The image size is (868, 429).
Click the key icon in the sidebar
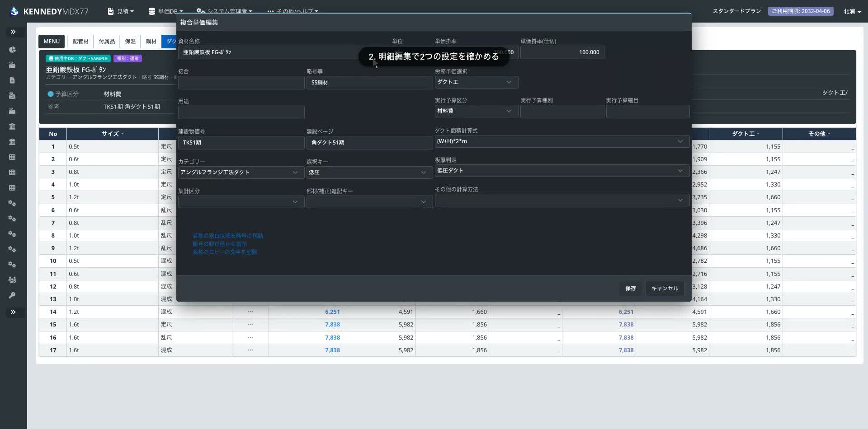pos(12,295)
